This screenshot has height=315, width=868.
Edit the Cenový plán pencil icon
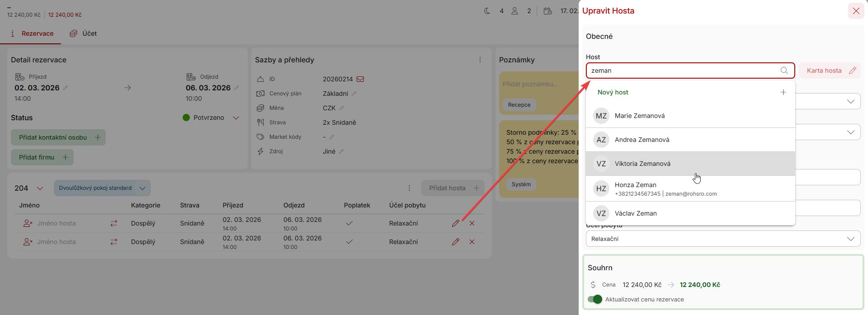pyautogui.click(x=354, y=94)
